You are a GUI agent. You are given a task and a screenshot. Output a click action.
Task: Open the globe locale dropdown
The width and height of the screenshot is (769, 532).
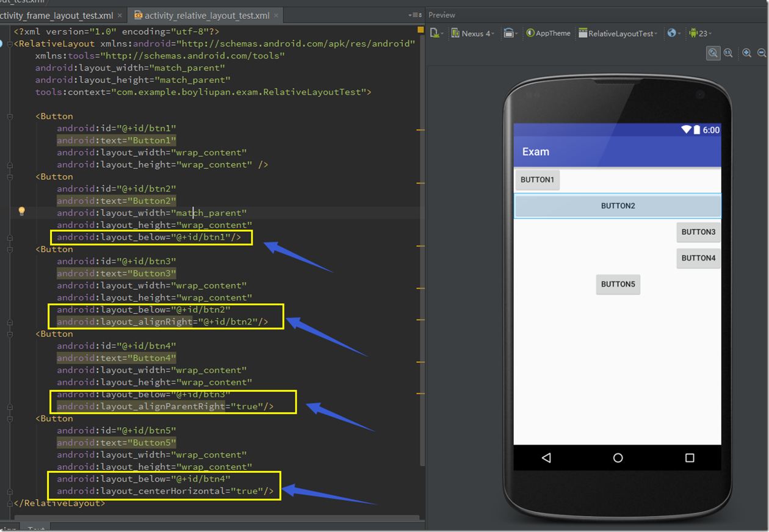tap(672, 34)
